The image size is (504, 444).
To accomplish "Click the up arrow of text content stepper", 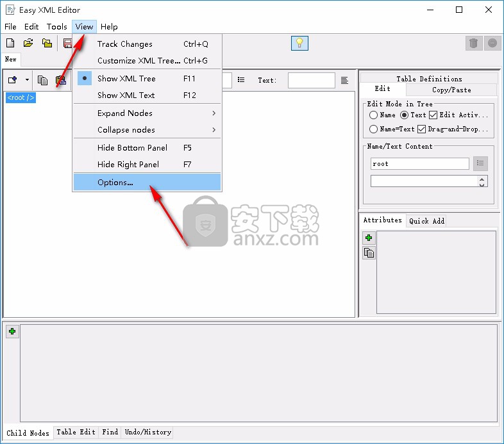I will tap(482, 179).
